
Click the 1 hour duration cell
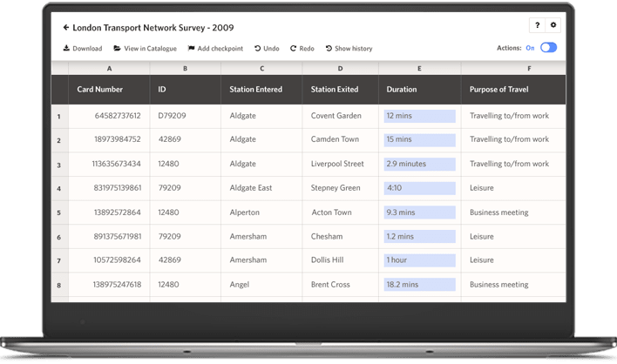(x=419, y=260)
